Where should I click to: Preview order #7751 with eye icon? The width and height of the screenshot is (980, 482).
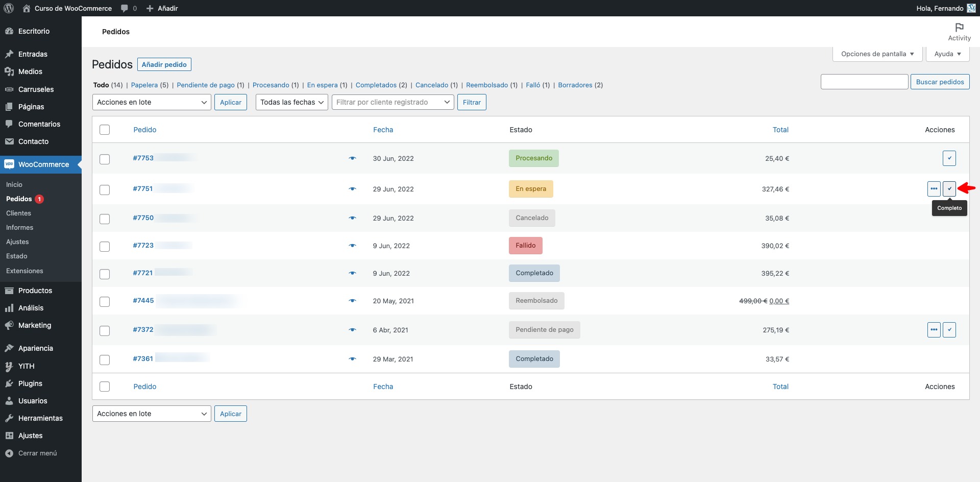click(352, 189)
